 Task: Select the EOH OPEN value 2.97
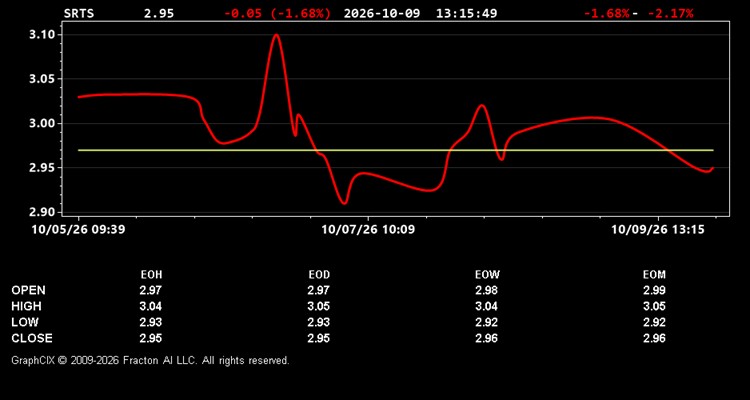[151, 290]
